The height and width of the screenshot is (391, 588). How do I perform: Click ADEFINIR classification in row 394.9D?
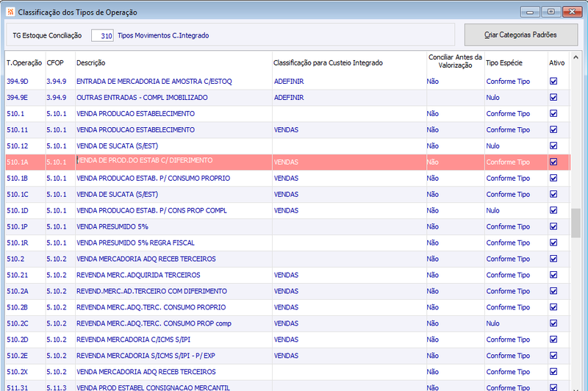289,82
